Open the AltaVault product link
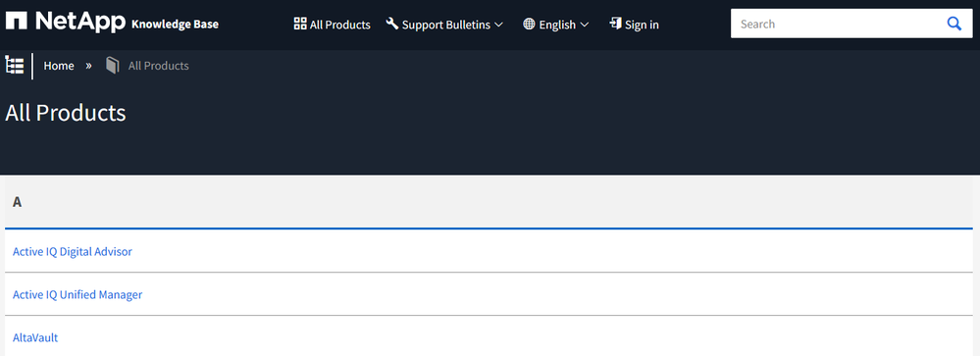 click(x=35, y=337)
